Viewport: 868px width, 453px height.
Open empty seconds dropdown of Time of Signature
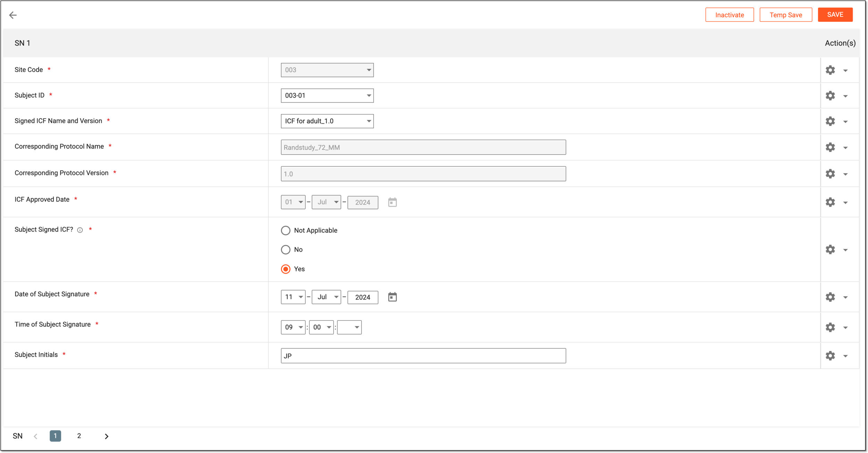pos(349,327)
